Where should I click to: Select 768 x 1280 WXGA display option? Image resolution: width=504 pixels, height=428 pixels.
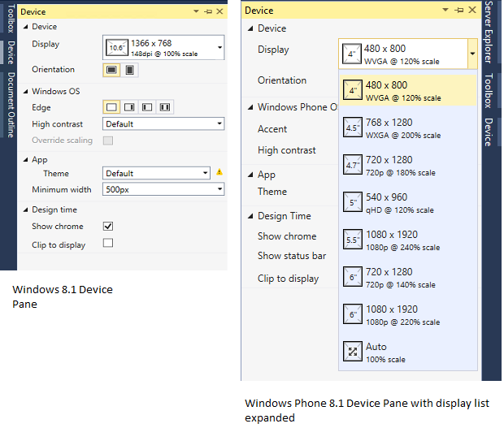(407, 128)
